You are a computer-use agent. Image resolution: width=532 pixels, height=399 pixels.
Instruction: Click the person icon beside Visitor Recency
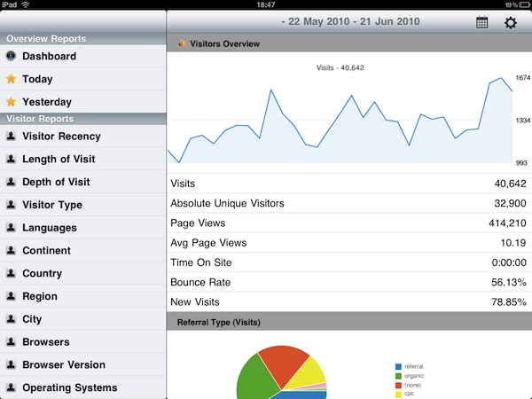(x=11, y=136)
